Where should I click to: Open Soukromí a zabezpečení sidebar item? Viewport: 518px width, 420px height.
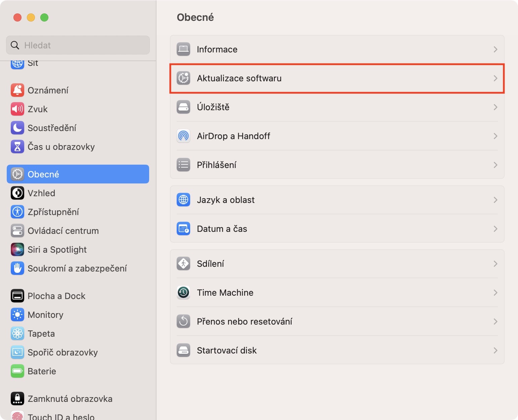[x=77, y=268]
